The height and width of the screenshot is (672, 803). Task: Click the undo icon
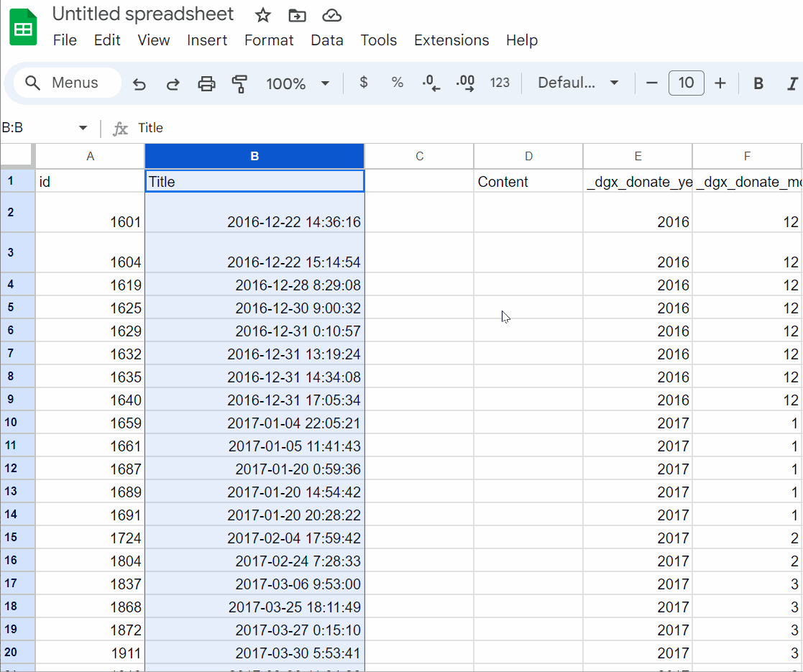pos(139,83)
